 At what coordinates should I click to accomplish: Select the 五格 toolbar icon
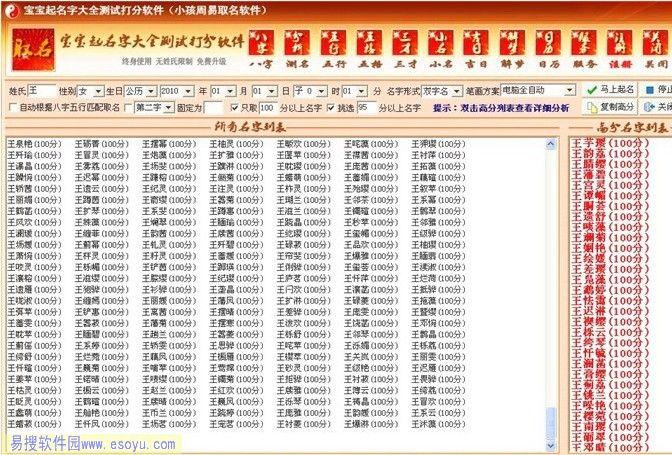click(369, 46)
